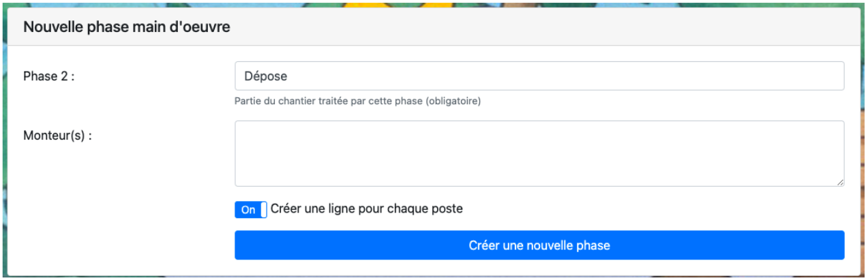The width and height of the screenshot is (868, 280).
Task: Toggle off the "Créer une ligne pour chaque poste" switch
Action: click(x=250, y=210)
